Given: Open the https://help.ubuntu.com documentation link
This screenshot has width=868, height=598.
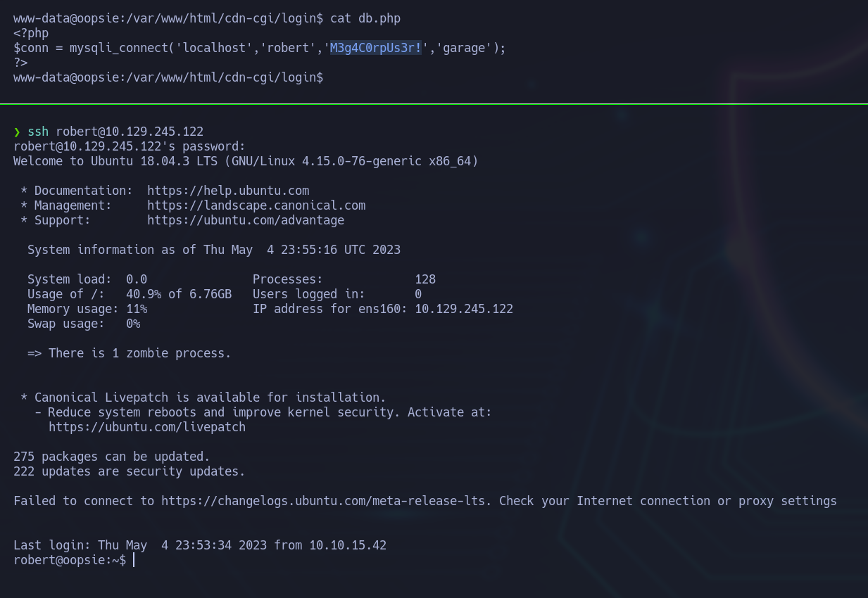Looking at the screenshot, I should point(228,191).
